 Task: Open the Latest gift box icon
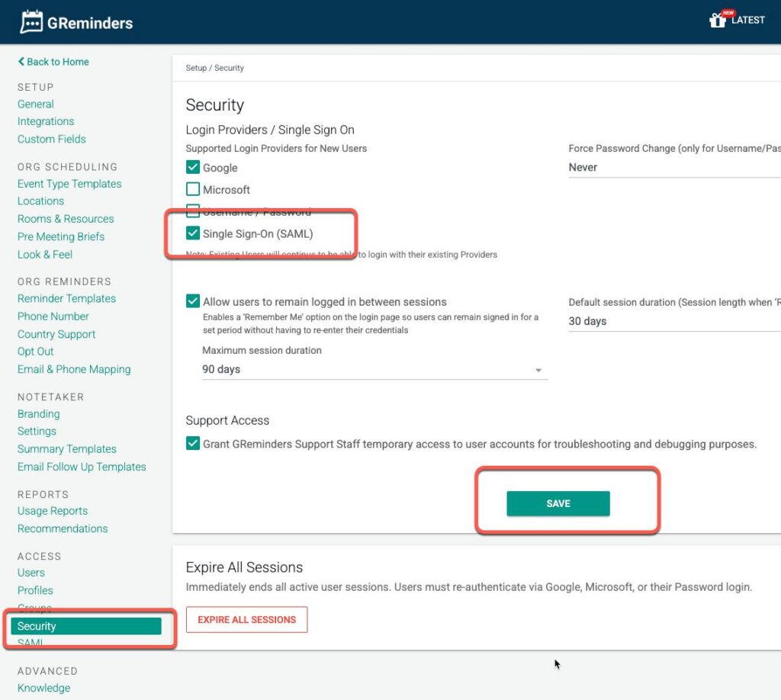point(717,21)
